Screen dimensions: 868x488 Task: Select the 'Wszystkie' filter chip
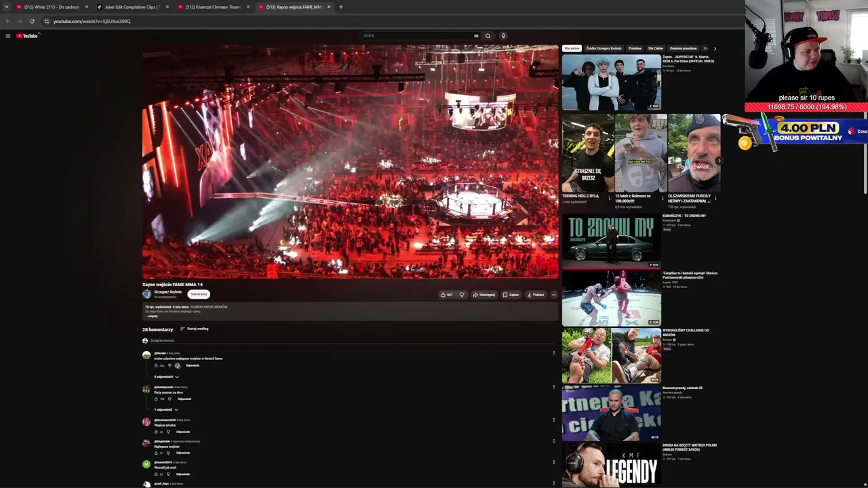(572, 49)
